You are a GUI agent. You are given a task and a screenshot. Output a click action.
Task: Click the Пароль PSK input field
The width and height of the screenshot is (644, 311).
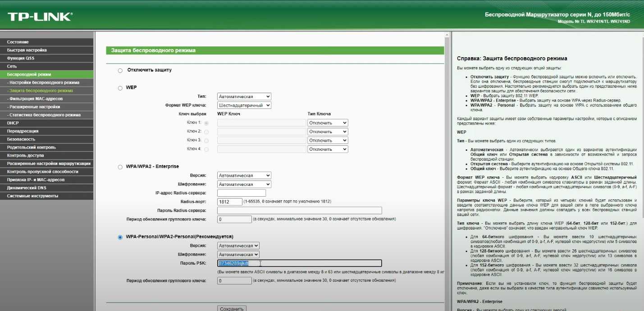[299, 263]
